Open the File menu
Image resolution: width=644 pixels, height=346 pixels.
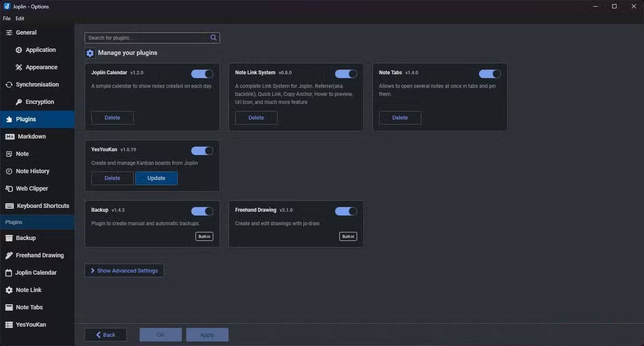click(x=7, y=19)
